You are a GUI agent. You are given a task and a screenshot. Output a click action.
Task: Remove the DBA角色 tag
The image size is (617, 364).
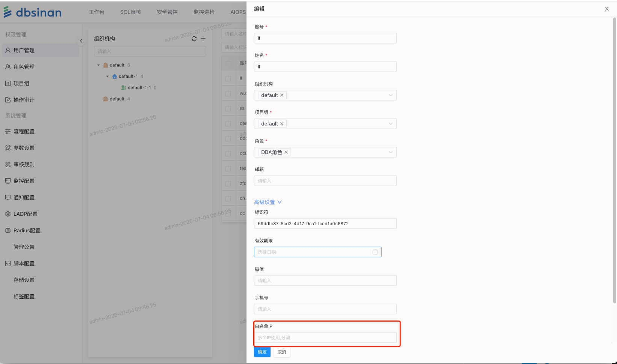coord(286,152)
